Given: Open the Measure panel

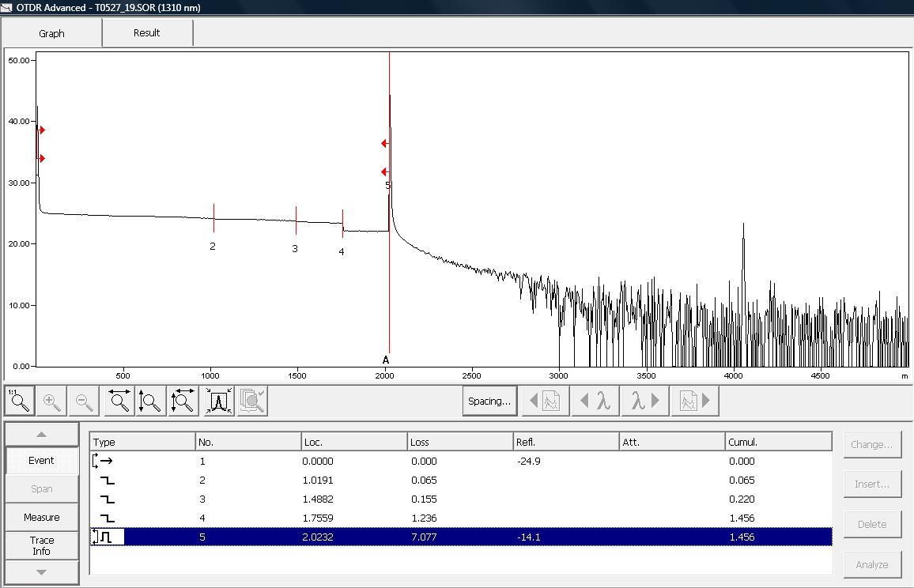Looking at the screenshot, I should pos(41,517).
